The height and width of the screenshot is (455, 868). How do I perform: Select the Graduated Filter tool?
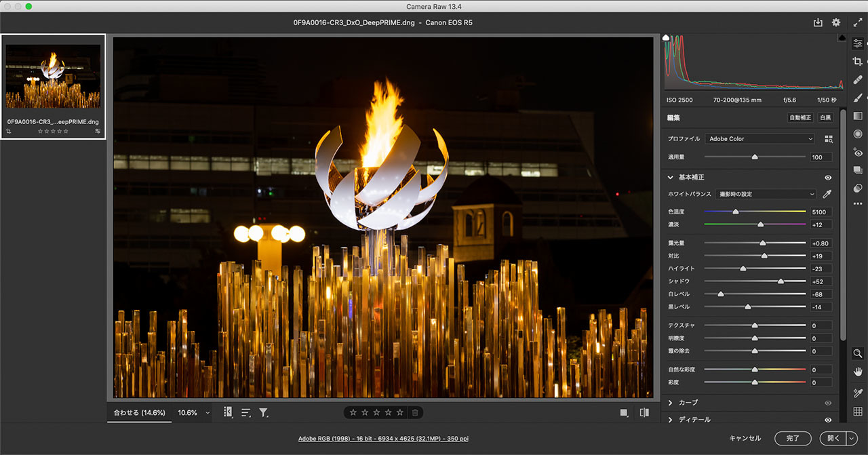(858, 116)
